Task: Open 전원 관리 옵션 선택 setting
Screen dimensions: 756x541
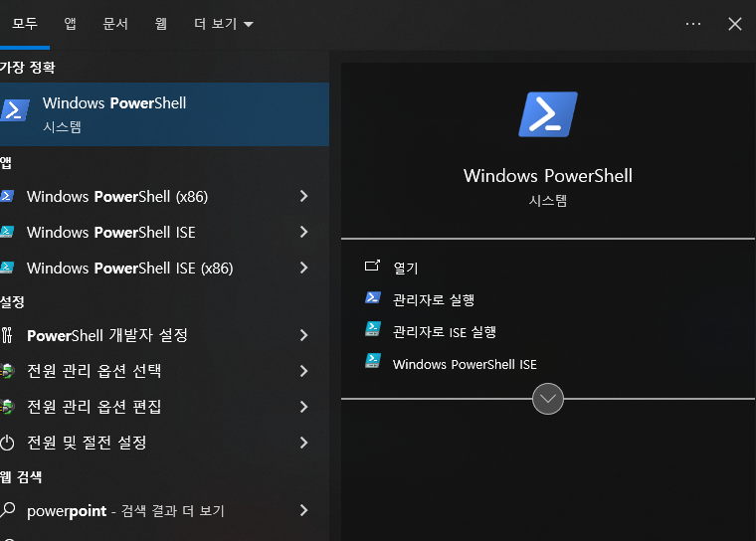Action: [x=94, y=371]
